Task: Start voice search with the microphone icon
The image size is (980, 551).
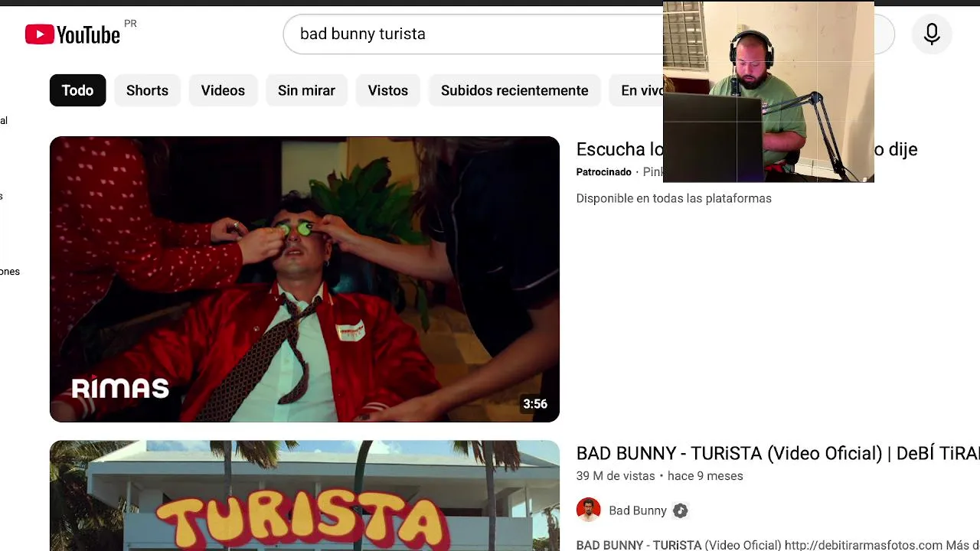Action: pos(932,34)
